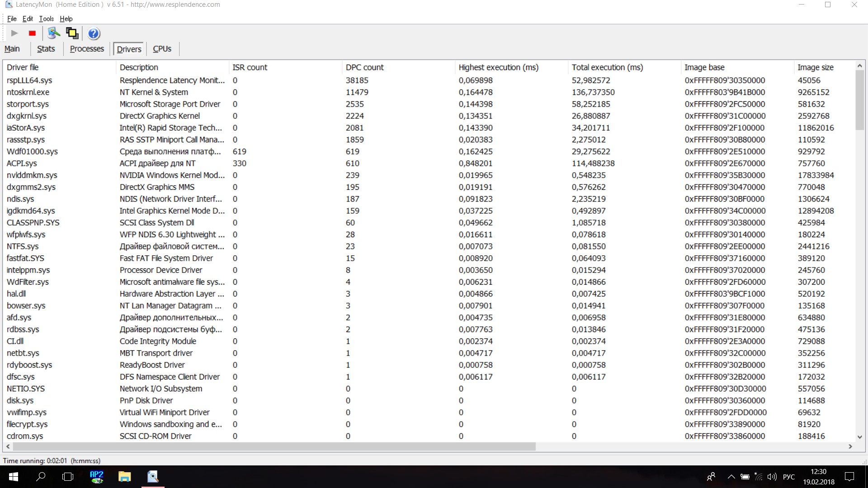Click the horizontal scrollbar right arrow
This screenshot has height=488, width=868.
click(x=850, y=446)
